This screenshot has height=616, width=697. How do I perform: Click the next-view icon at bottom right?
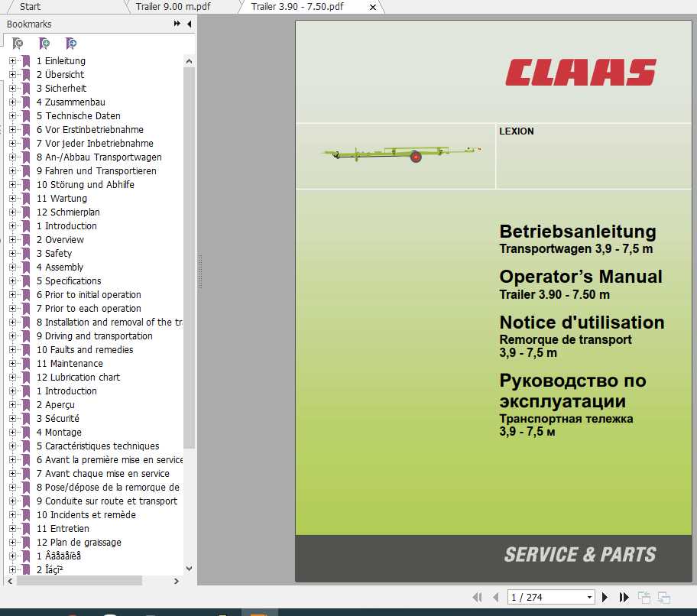click(663, 597)
